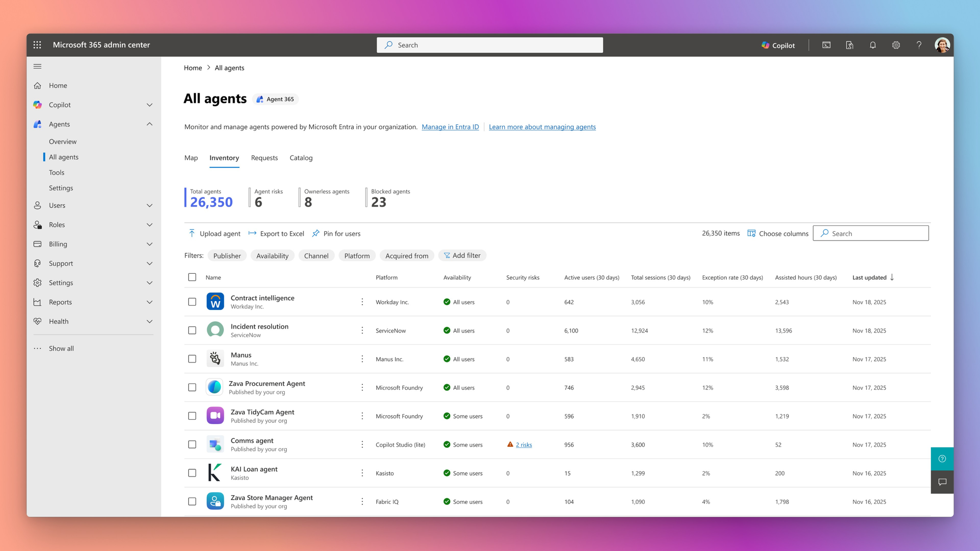Open the Help question mark icon
Image resolution: width=980 pixels, height=551 pixels.
[x=919, y=45]
